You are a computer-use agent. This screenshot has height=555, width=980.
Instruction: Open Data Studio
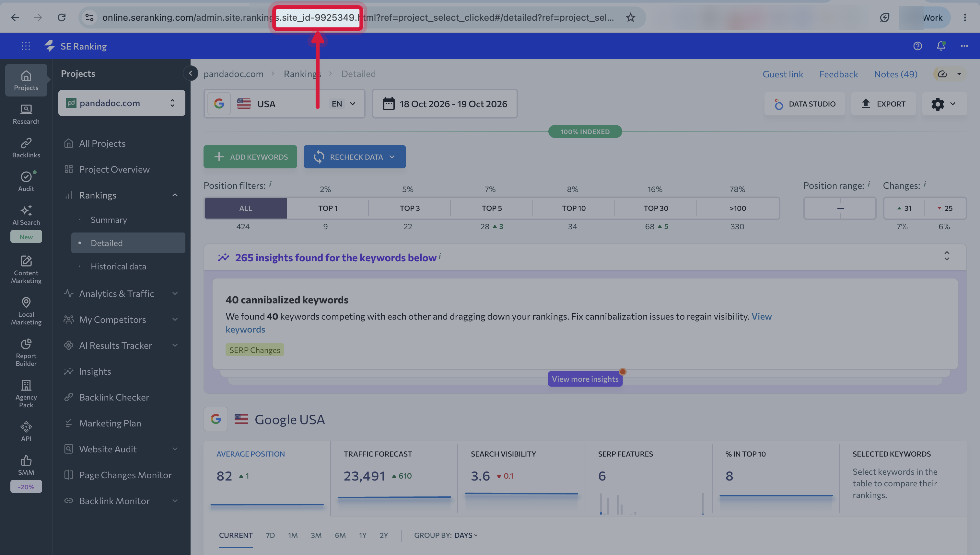(805, 104)
